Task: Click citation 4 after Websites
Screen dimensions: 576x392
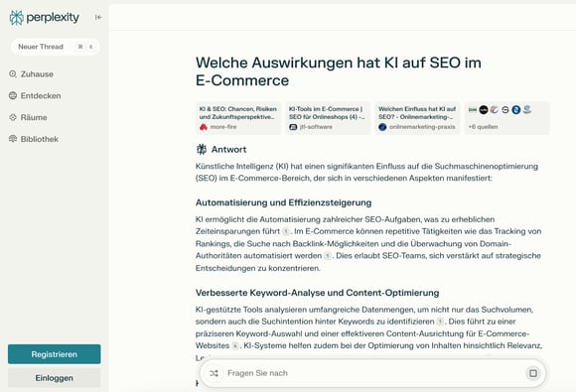Action: tap(235, 345)
